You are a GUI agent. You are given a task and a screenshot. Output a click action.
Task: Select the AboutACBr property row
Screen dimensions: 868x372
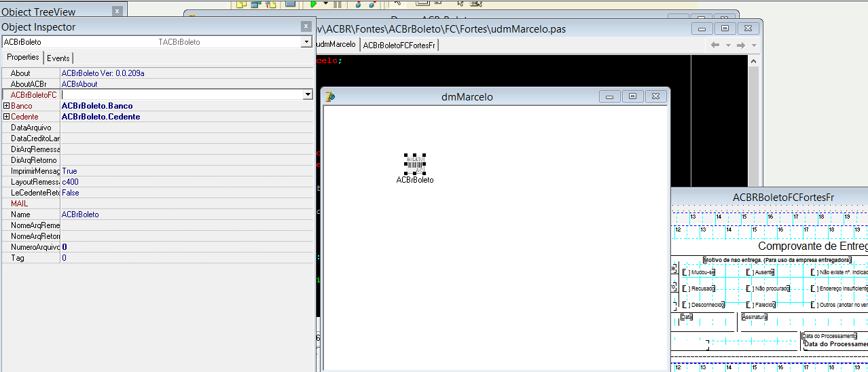click(x=158, y=84)
